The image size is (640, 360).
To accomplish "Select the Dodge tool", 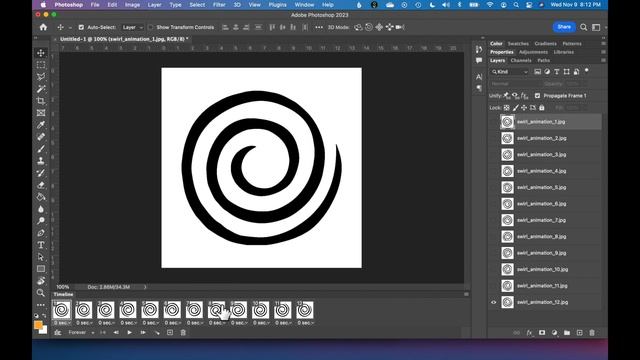I will (41, 221).
